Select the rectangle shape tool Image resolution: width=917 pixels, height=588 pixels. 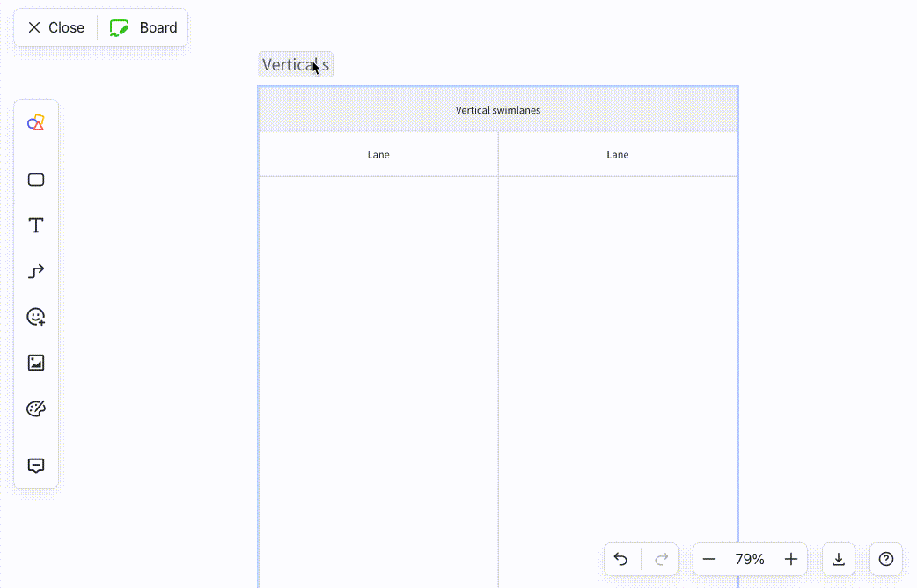point(36,180)
